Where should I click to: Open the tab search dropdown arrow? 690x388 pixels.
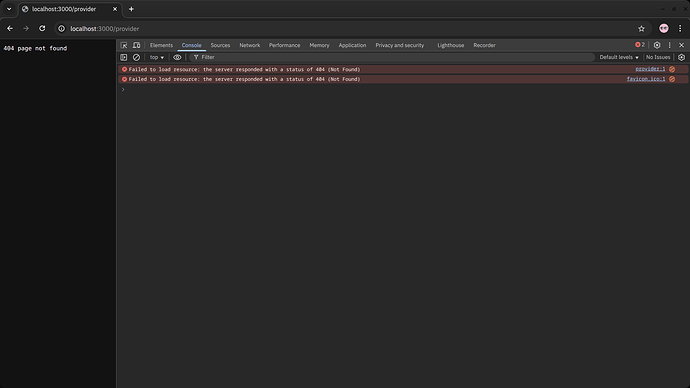(9, 9)
